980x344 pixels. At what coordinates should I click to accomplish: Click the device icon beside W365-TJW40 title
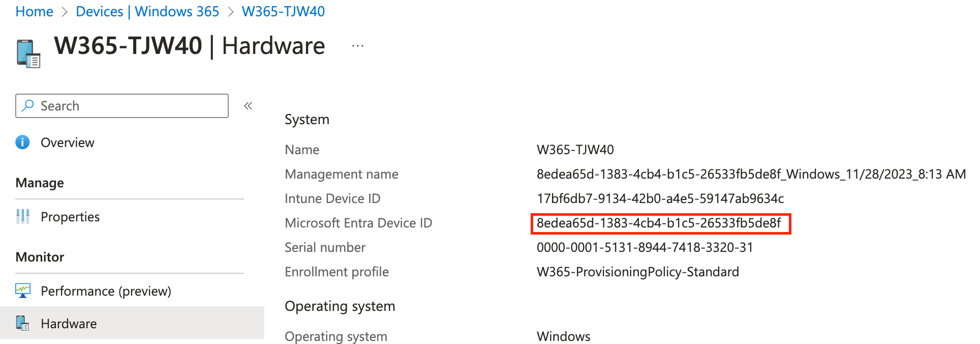coord(28,53)
